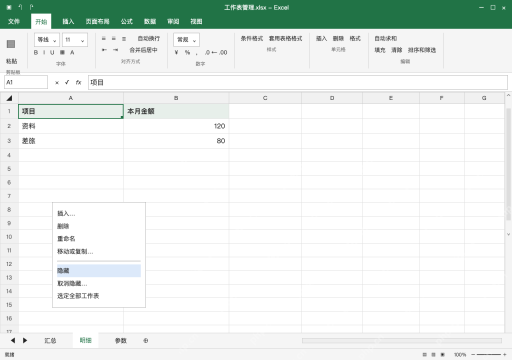Open the 等线 font name dropdown
Screen dimensions: 512x360
pyautogui.click(x=47, y=40)
